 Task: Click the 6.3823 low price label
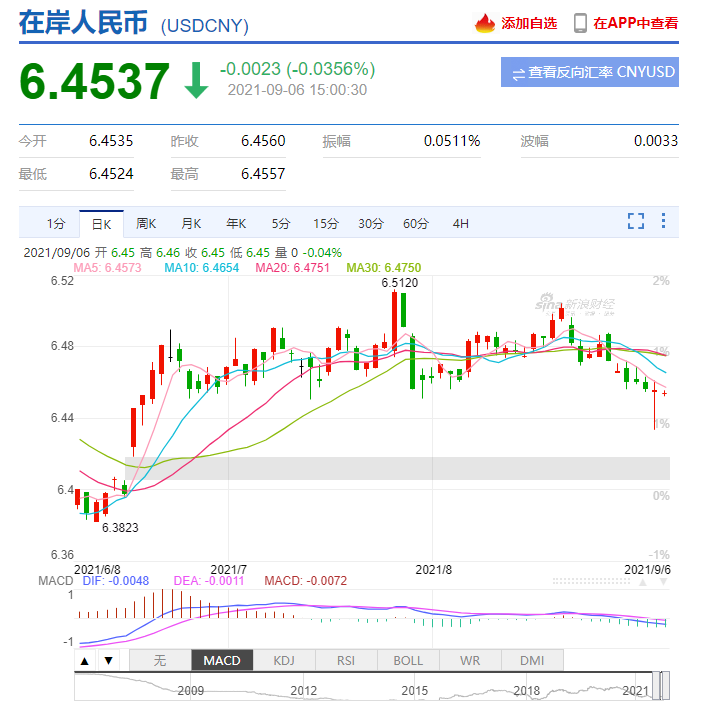(x=120, y=527)
